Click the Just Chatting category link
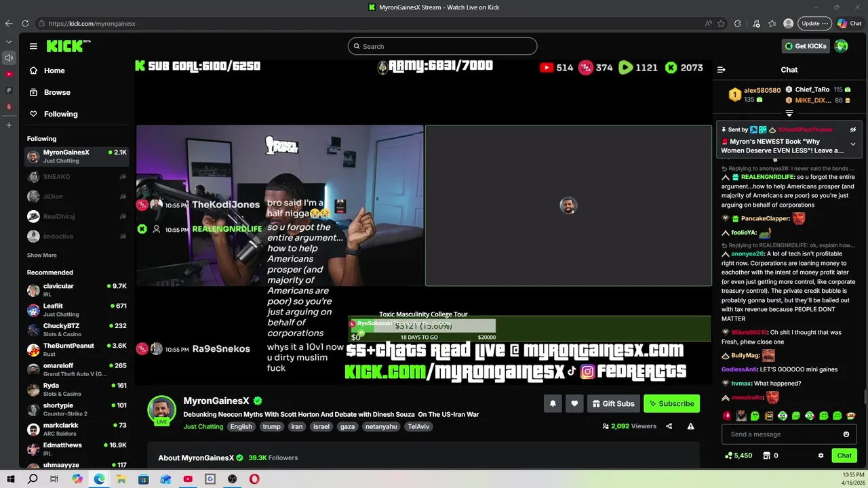This screenshot has height=488, width=868. click(203, 426)
